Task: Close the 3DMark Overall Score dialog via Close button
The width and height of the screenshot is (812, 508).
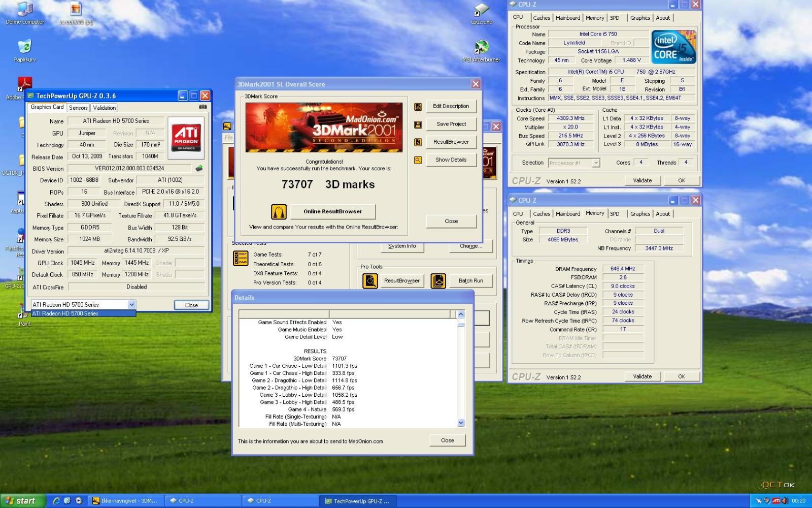Action: coord(451,221)
